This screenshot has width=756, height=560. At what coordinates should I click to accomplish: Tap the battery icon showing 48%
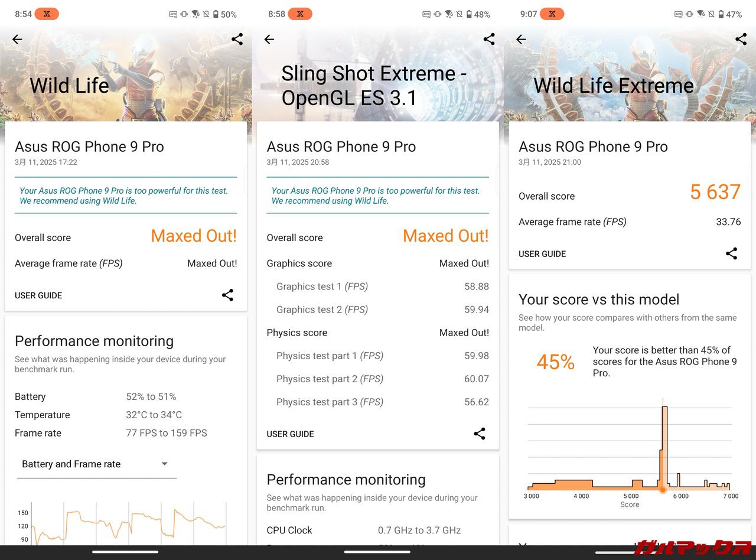[x=469, y=14]
